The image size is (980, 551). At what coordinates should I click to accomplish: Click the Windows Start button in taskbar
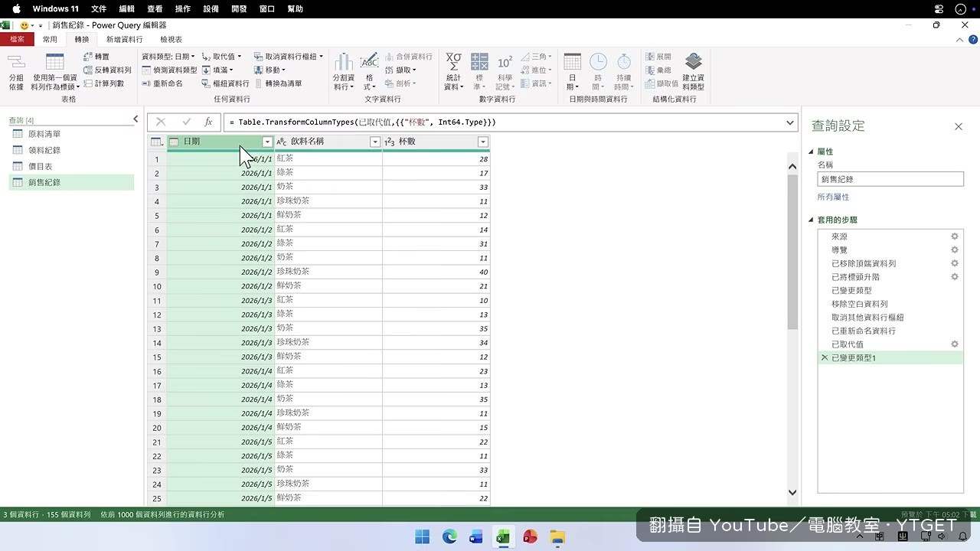pos(422,536)
